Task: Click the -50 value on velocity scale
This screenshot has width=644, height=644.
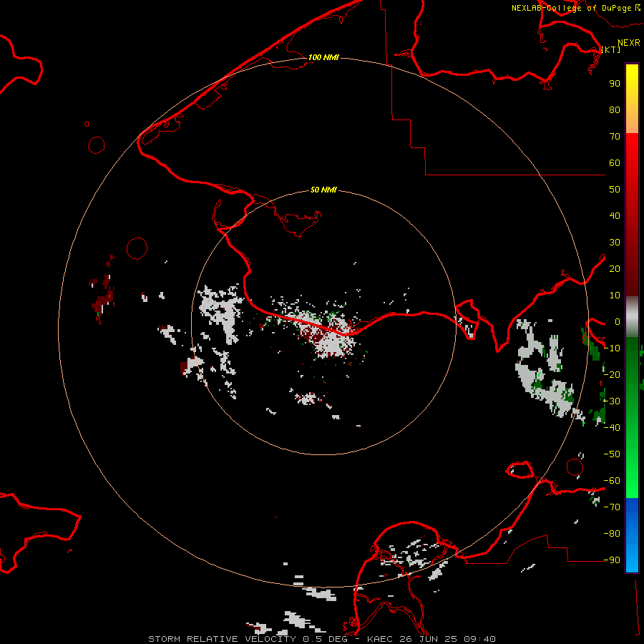Action: 612,454
